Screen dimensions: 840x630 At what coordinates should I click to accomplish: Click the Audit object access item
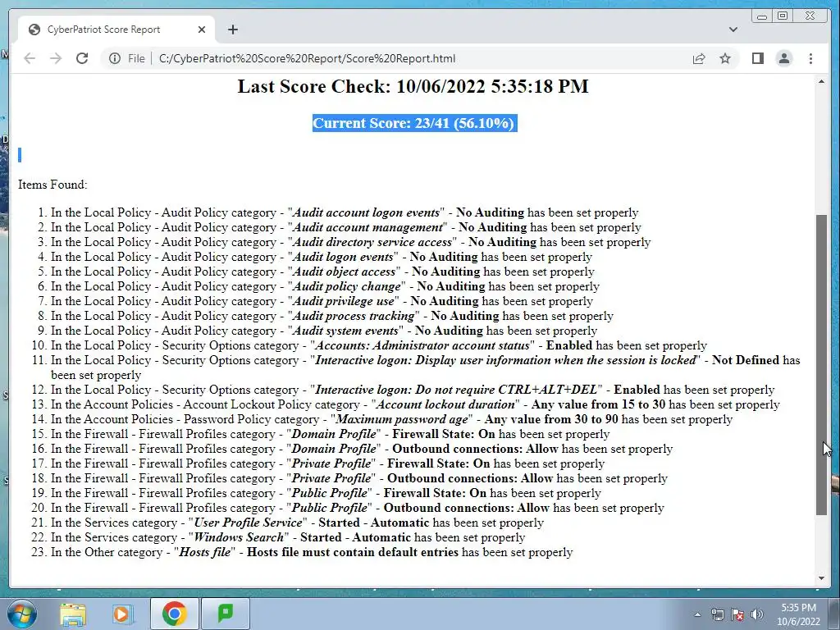(322, 272)
